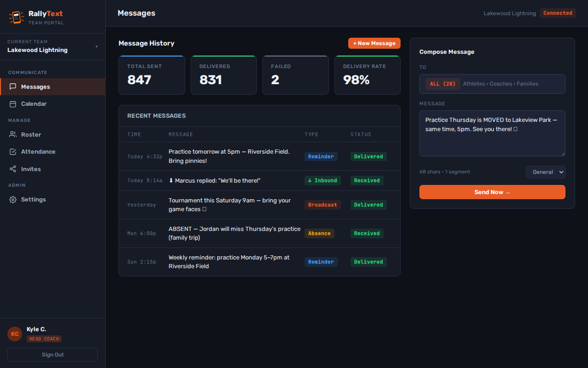Click the New Message button
This screenshot has width=588, height=368.
click(374, 43)
